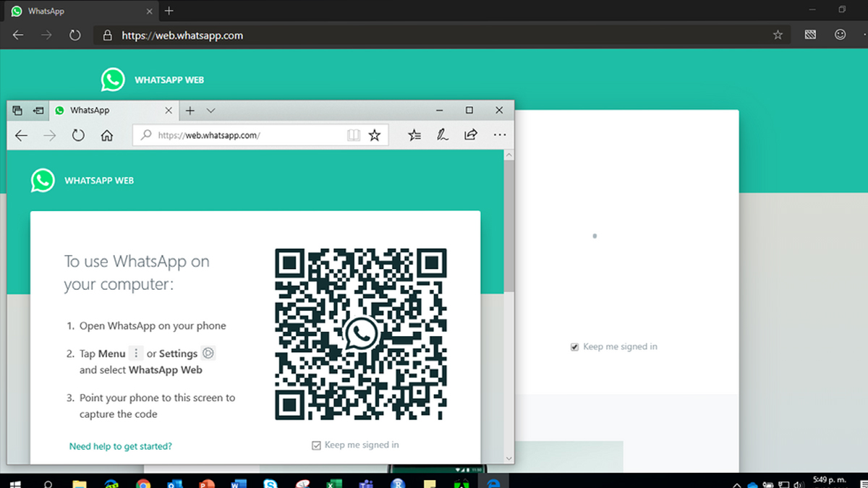Uncheck Keep me signed in below QR code
868x488 pixels.
pos(316,445)
